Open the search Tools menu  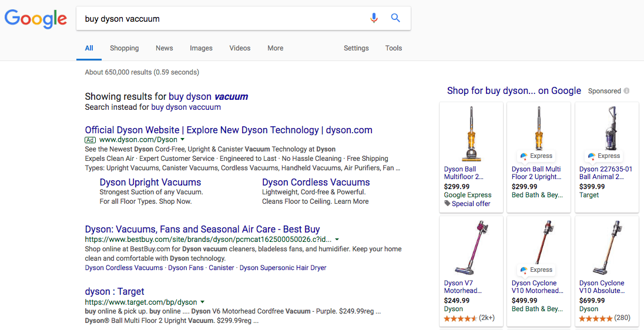394,48
